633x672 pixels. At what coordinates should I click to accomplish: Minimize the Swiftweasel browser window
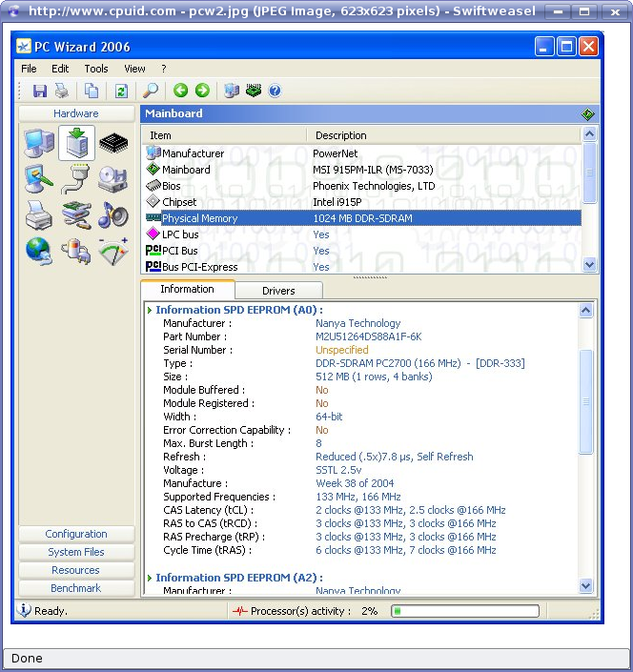[558, 11]
